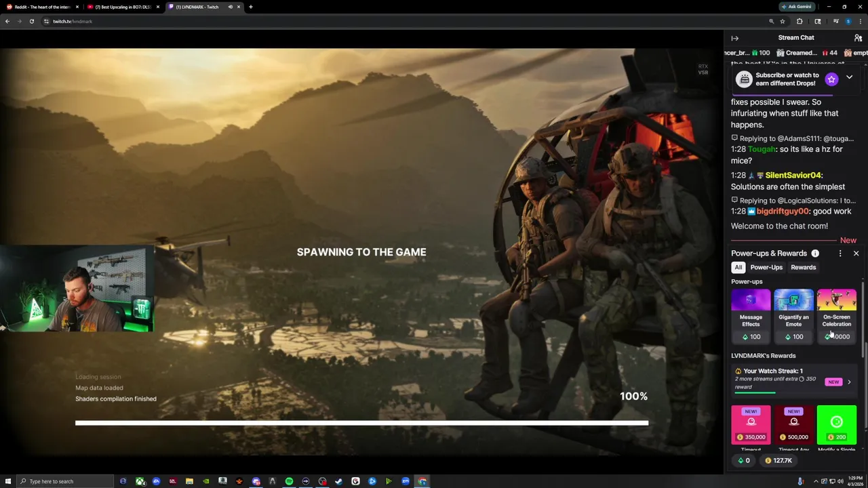Click the channel points balance 127.7K
The image size is (868, 488).
click(778, 461)
